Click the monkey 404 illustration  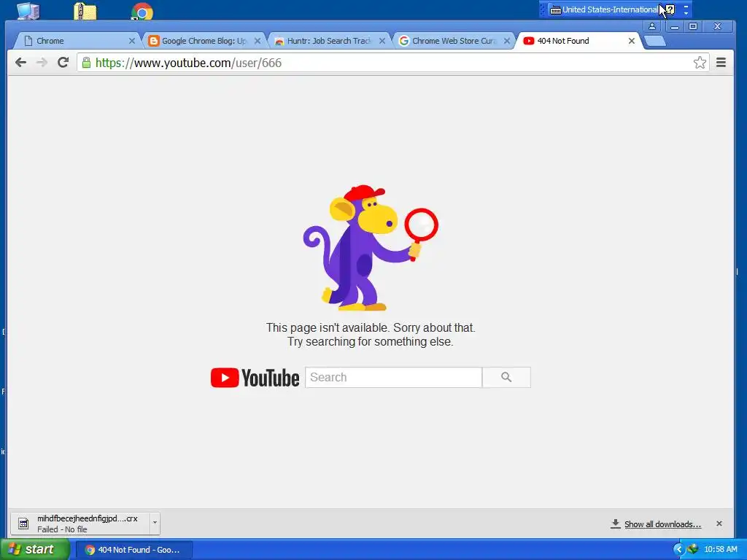point(370,248)
